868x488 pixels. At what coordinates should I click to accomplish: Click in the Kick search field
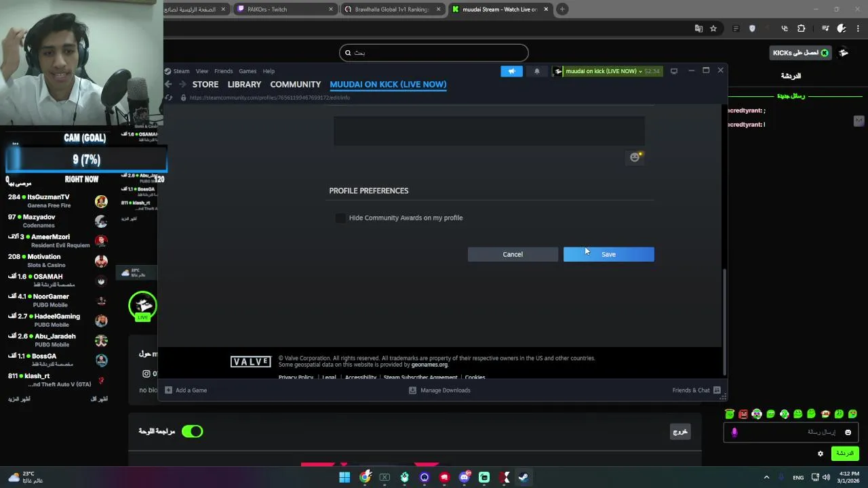(x=434, y=53)
